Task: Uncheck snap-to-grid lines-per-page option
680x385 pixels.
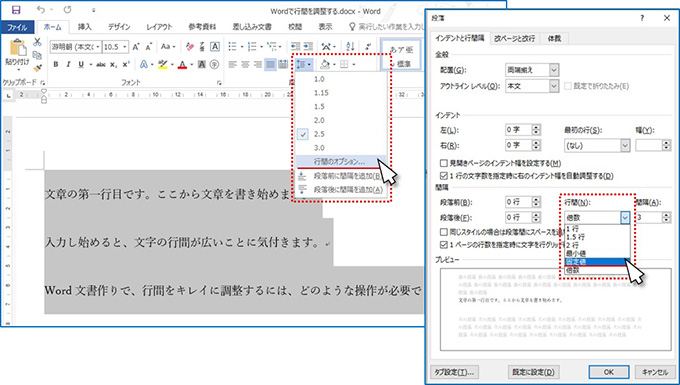Action: tap(443, 245)
